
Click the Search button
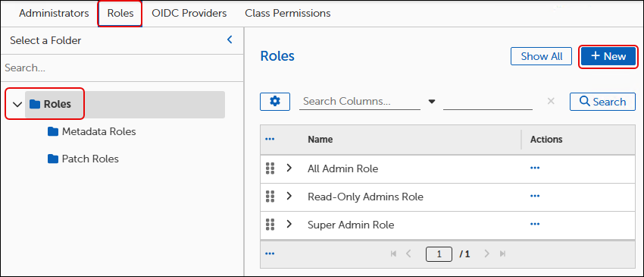point(602,102)
